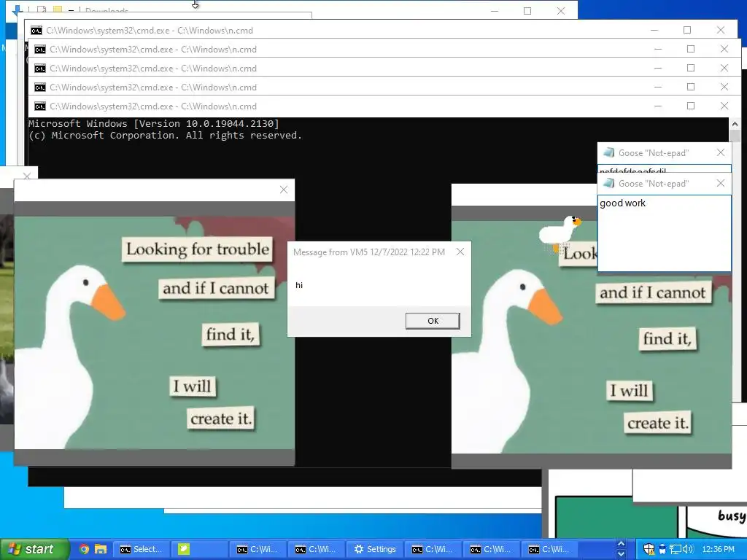Screen dimensions: 747x560
Task: Minimize the frontmost cmd.exe window above console text
Action: 658,106
